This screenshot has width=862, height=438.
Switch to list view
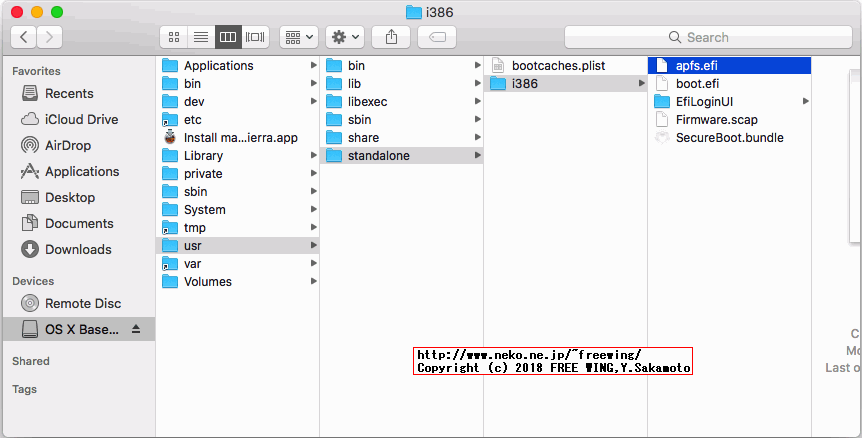pos(201,37)
